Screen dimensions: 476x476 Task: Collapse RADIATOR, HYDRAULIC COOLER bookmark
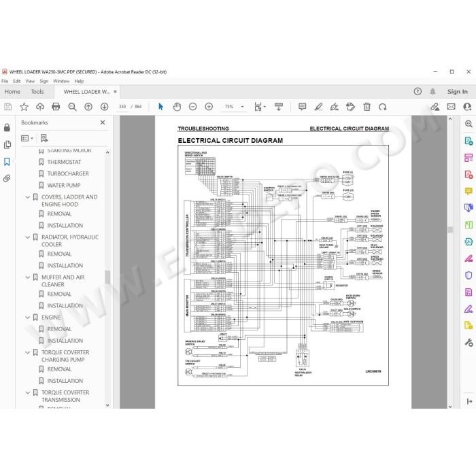28,237
